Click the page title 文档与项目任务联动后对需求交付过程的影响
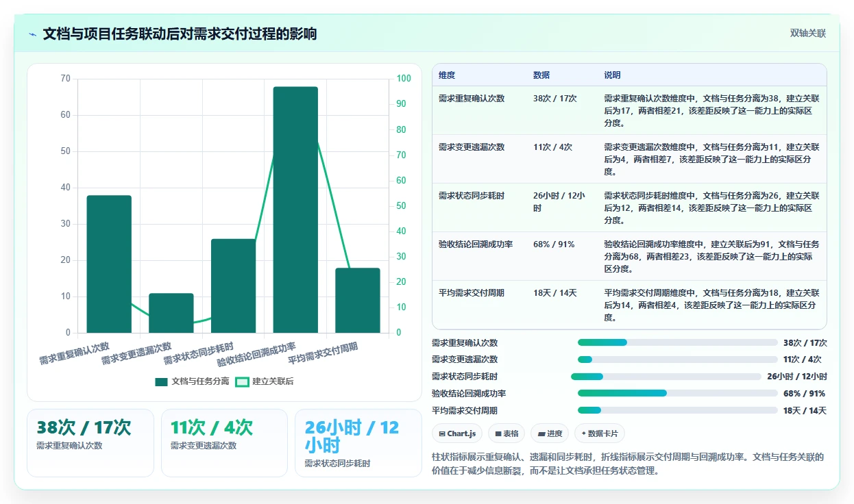This screenshot has width=854, height=504. 180,34
